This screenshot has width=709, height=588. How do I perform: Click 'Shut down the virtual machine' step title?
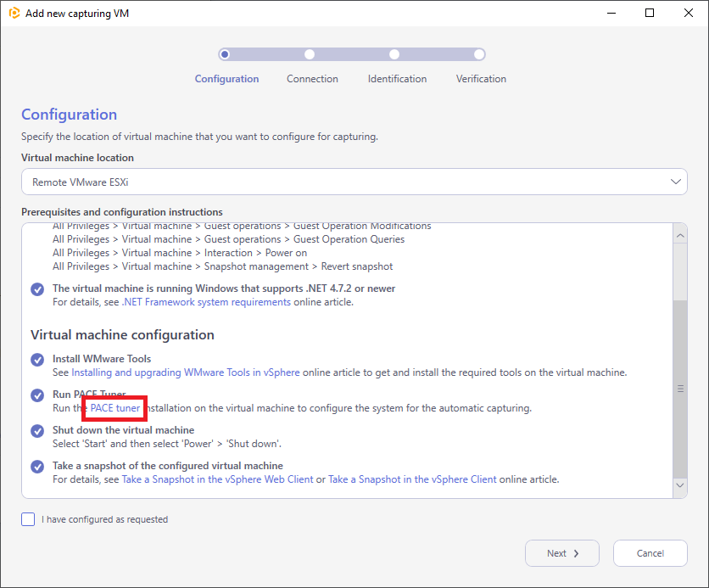coord(124,430)
